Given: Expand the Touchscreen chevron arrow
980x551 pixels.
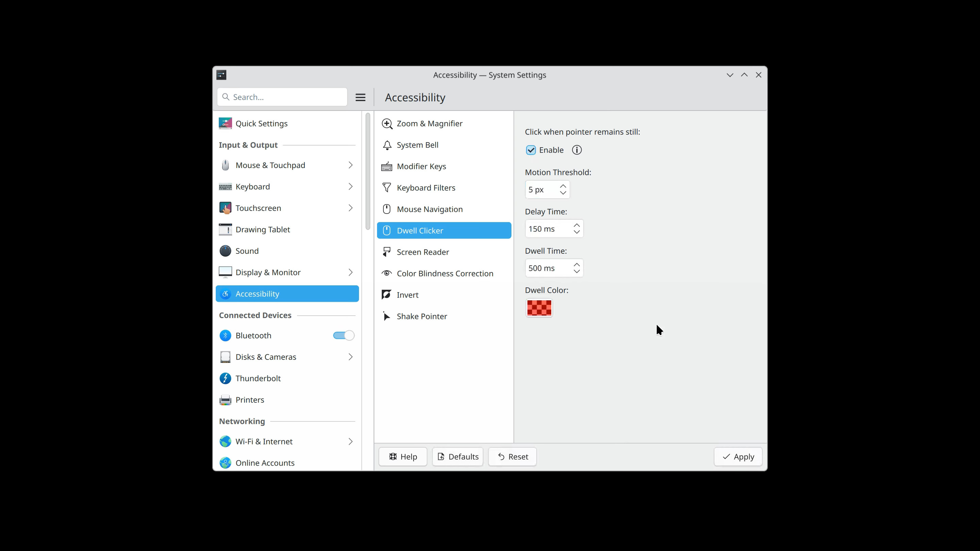Looking at the screenshot, I should pos(350,208).
